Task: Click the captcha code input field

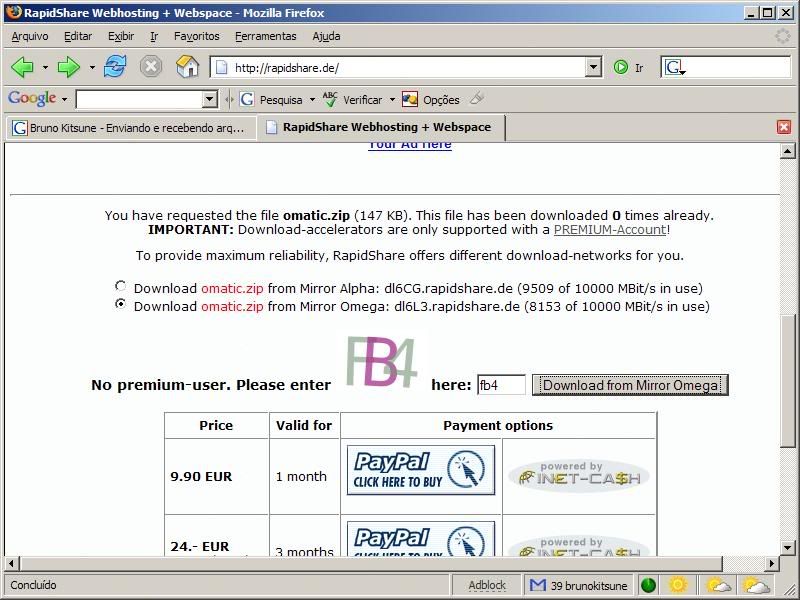Action: (501, 385)
